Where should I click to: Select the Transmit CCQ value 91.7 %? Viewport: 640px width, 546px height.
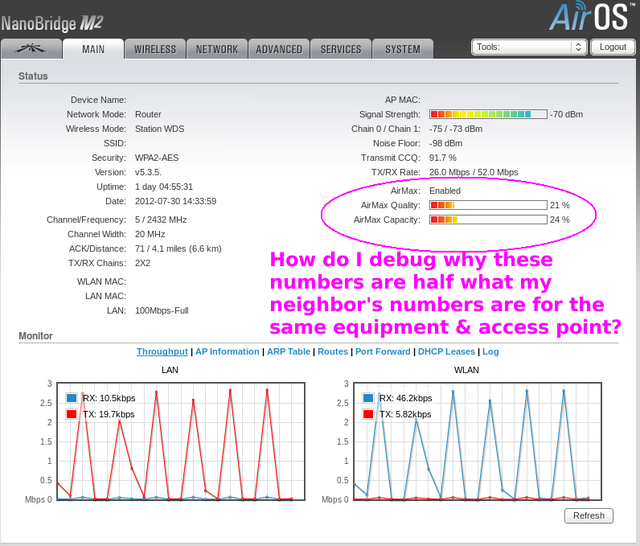point(443,158)
